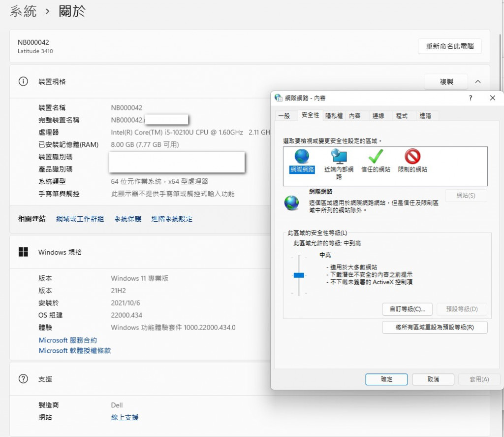Click the OS build value 22000.434

point(126,315)
